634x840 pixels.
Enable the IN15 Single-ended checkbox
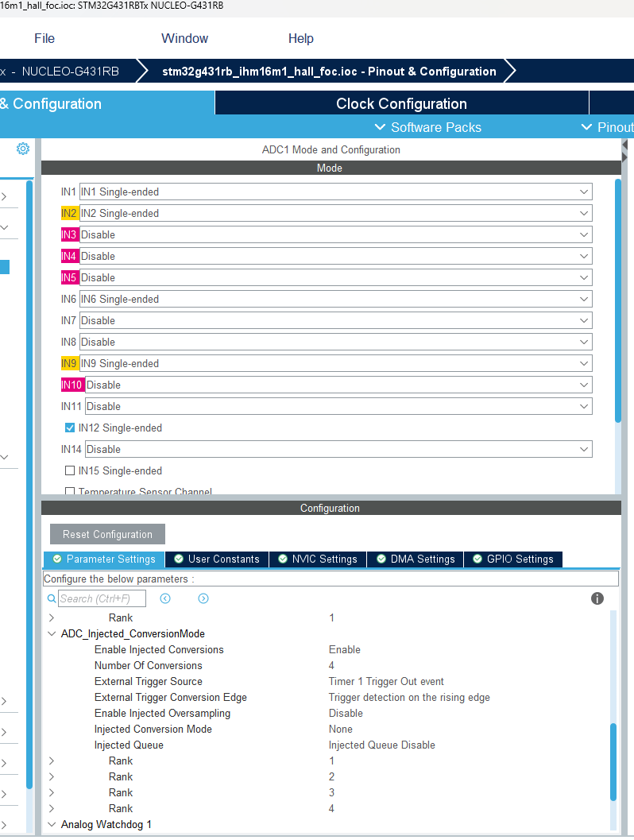point(70,470)
